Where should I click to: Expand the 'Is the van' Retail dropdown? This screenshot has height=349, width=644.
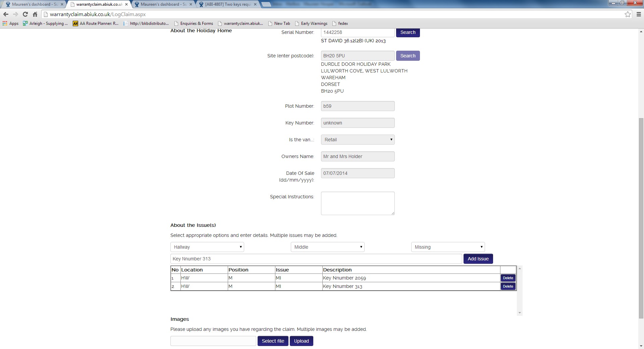(358, 140)
